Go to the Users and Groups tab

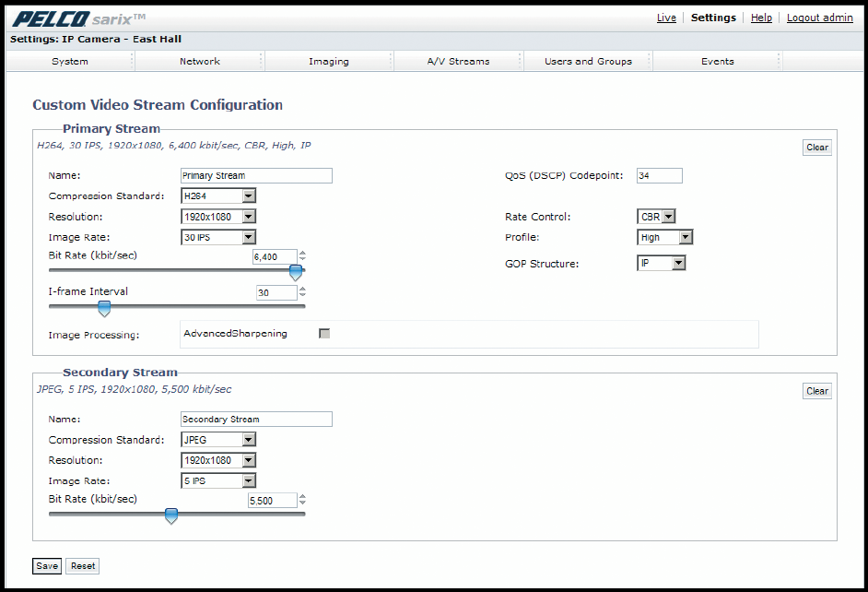click(588, 62)
